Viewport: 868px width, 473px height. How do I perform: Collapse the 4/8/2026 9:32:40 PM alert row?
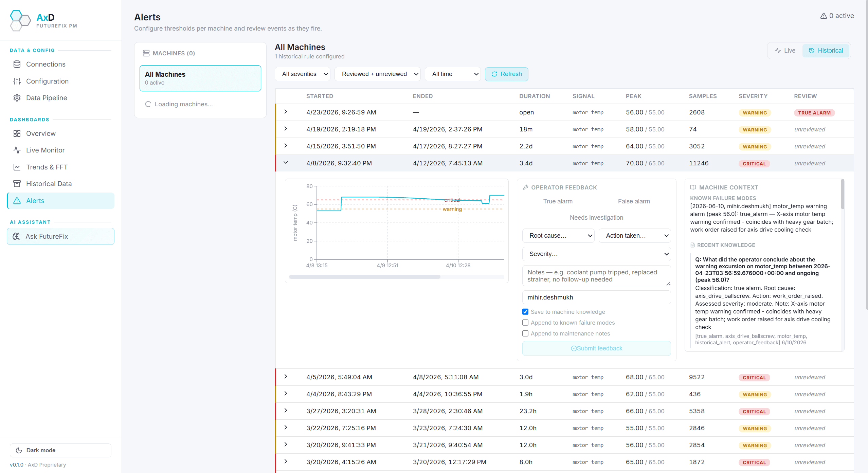point(286,163)
